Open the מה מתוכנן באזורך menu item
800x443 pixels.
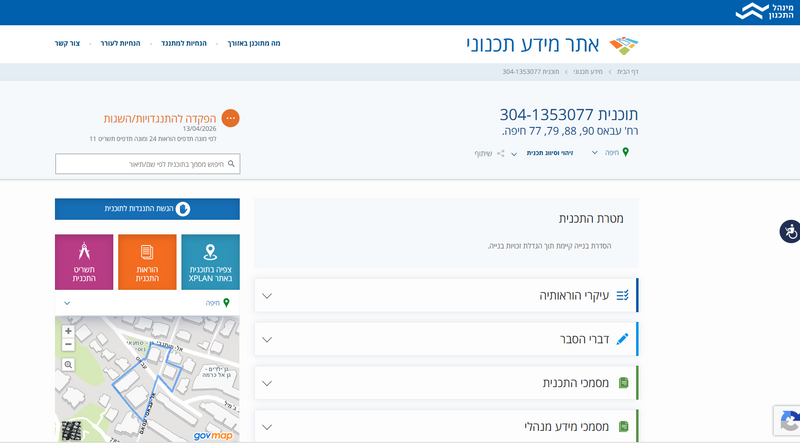pyautogui.click(x=254, y=43)
